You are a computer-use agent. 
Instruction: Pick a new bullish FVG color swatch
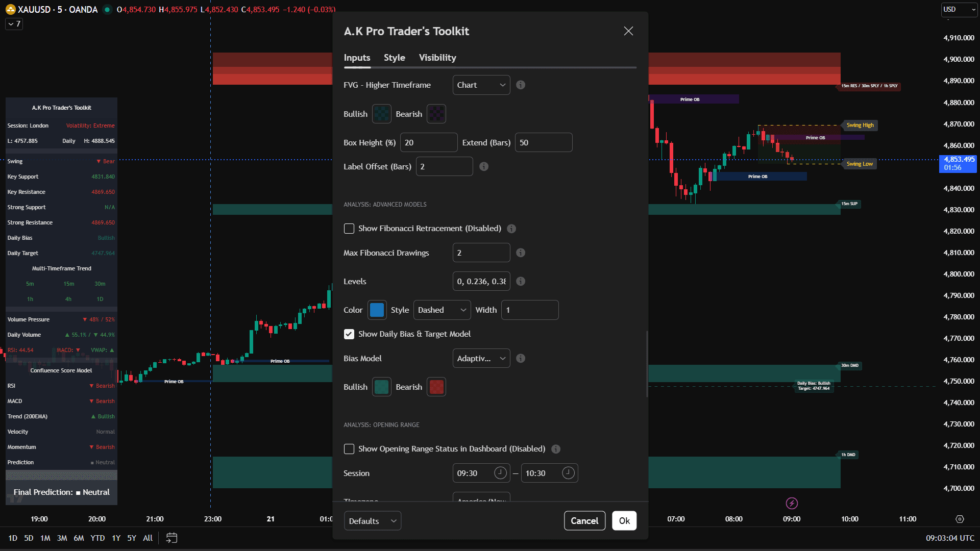(381, 113)
